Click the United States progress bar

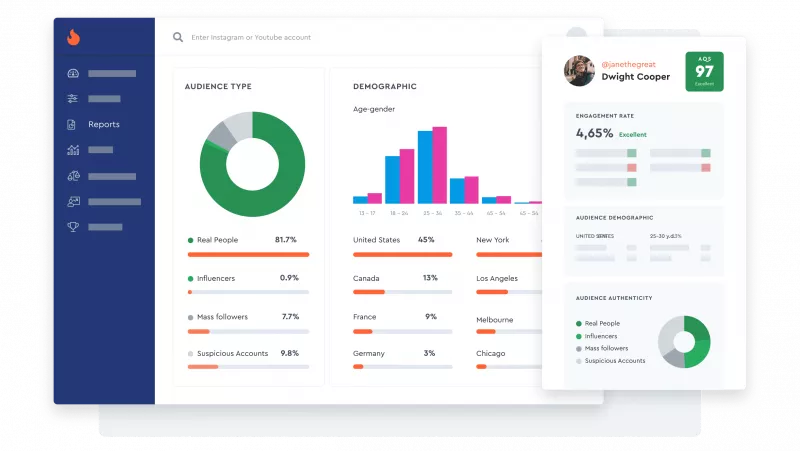403,254
